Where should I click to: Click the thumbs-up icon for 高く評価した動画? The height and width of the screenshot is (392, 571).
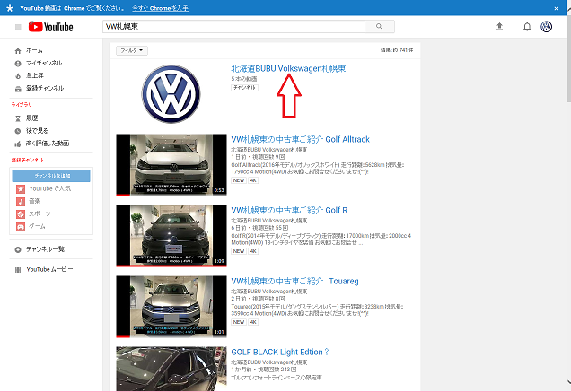18,144
